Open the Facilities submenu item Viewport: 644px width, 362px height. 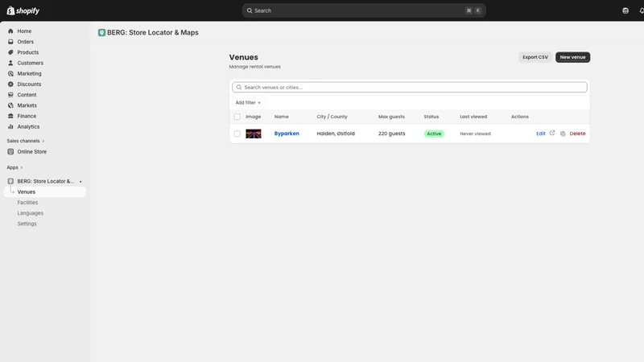pos(27,203)
